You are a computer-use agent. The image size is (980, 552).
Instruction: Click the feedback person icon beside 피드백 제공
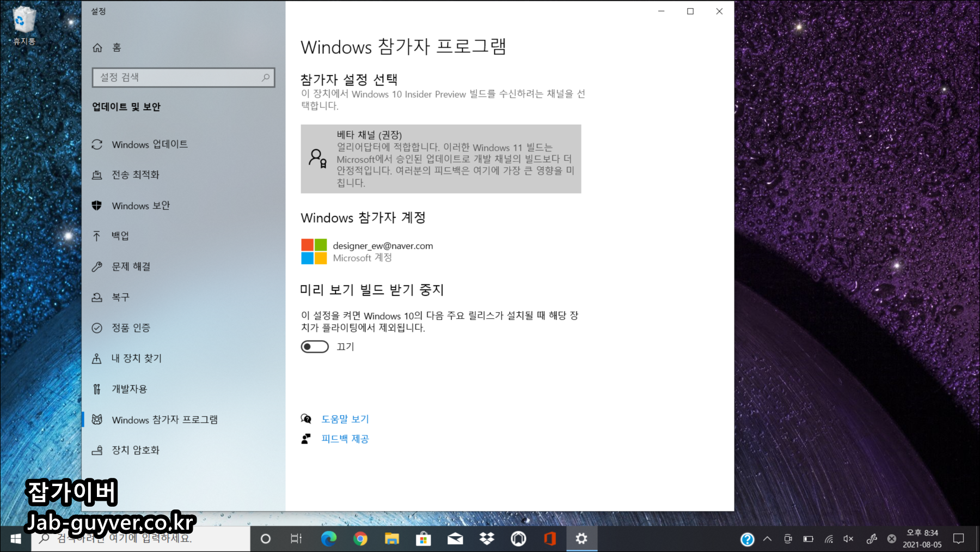[306, 439]
